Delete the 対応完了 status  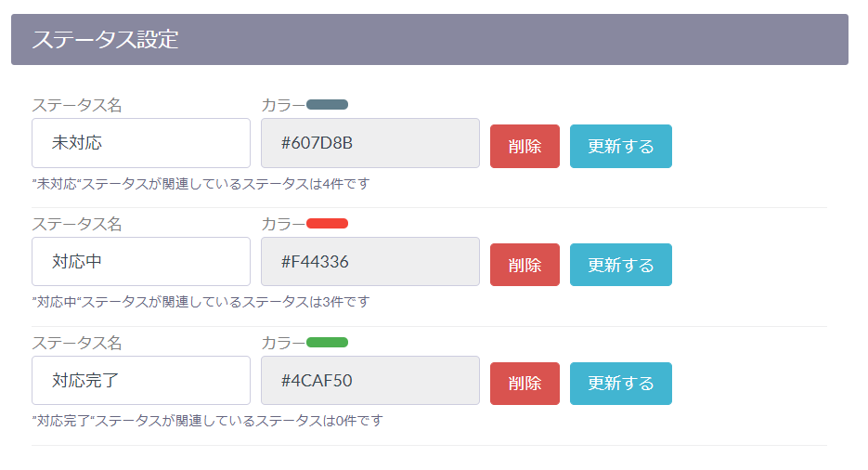(525, 384)
